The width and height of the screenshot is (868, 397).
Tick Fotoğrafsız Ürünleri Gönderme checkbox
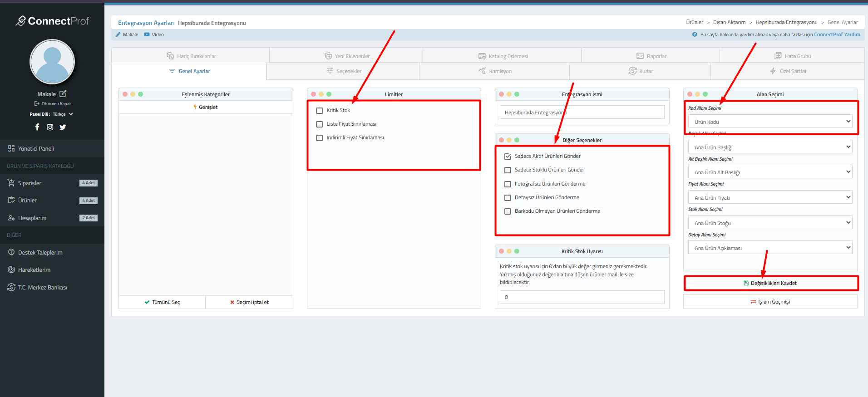click(x=508, y=184)
